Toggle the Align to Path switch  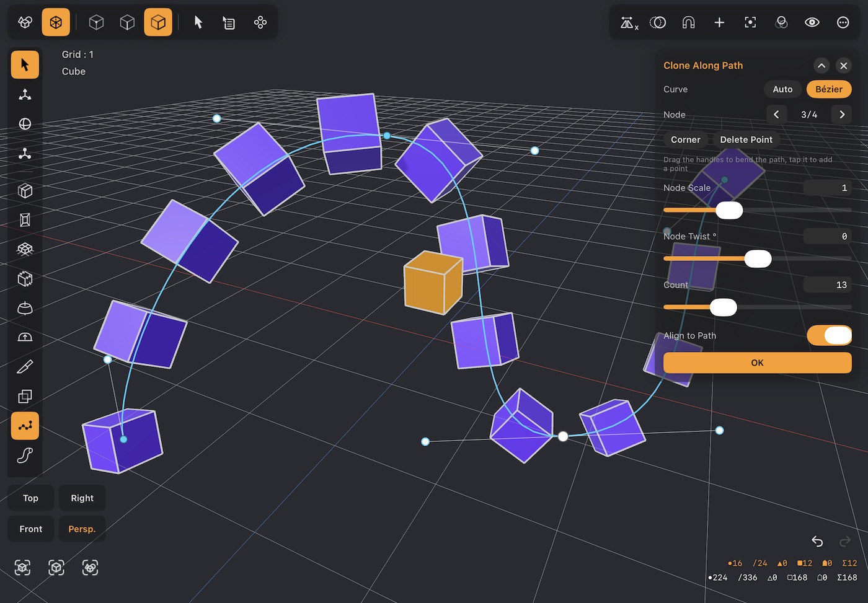tap(829, 335)
